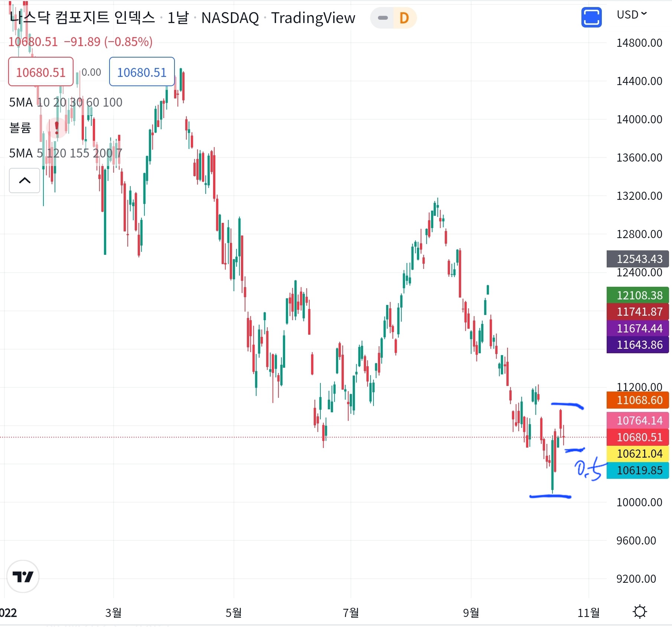Click the blue fullscreen chart icon

coord(591,17)
